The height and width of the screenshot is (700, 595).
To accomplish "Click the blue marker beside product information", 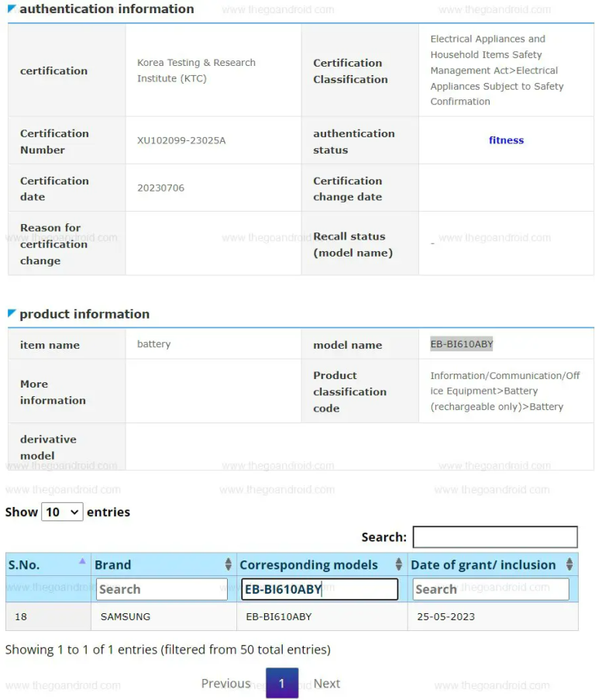I will [12, 313].
